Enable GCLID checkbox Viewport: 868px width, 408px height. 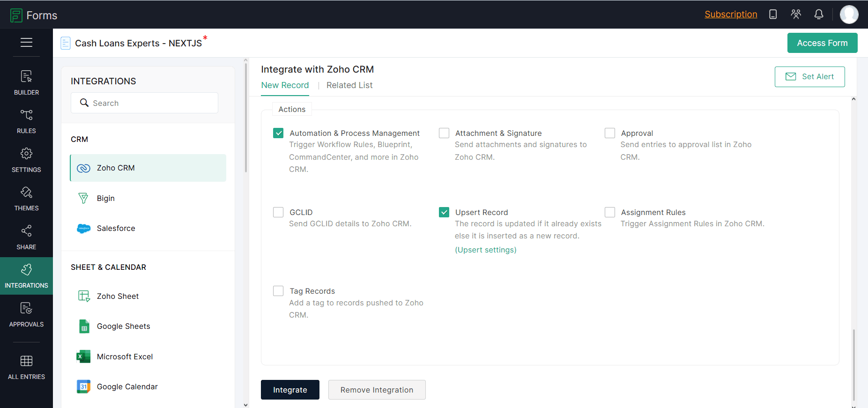(x=278, y=212)
